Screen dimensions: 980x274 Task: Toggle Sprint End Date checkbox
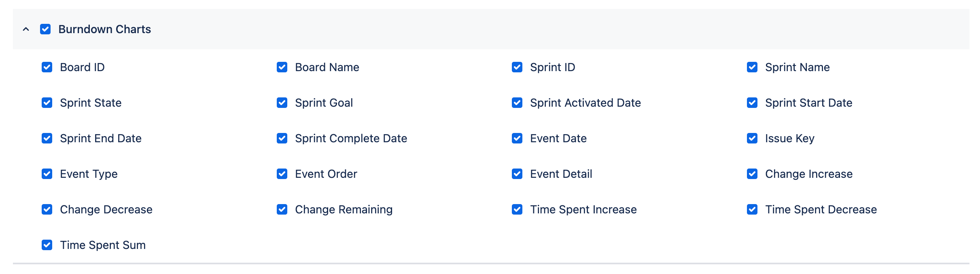coord(47,138)
